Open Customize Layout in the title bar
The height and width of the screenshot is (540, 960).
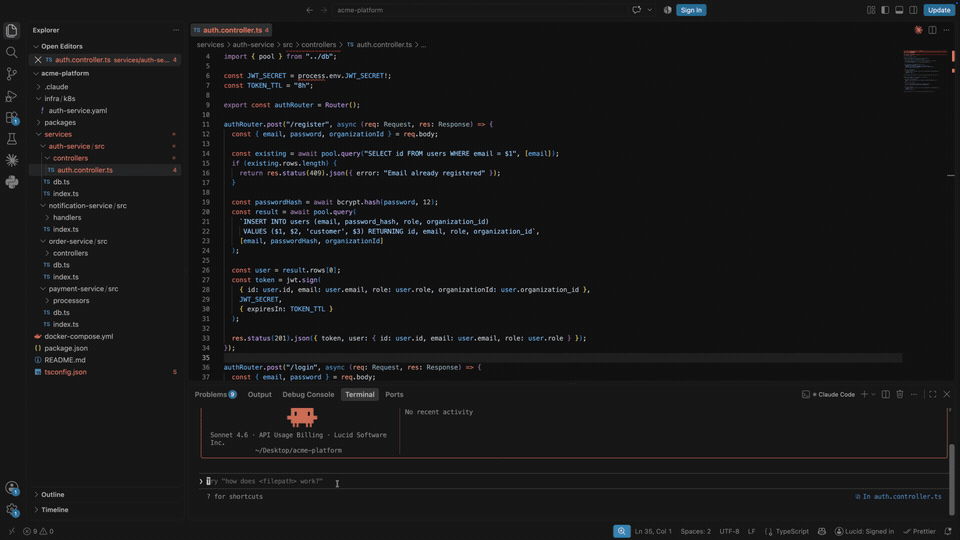point(871,10)
